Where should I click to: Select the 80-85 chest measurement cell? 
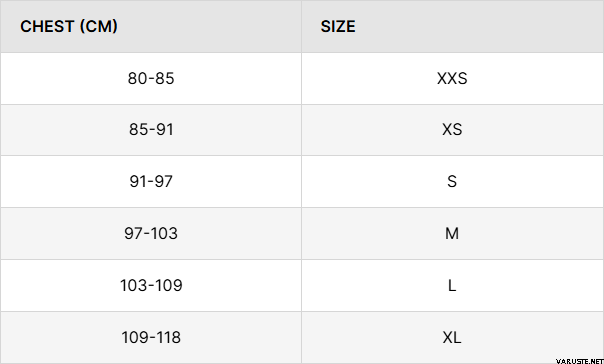(x=151, y=79)
